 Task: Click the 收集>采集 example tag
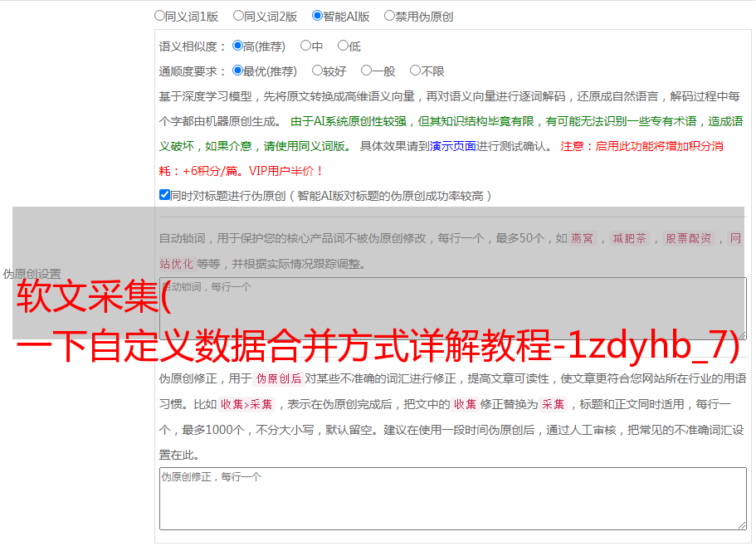[x=246, y=404]
